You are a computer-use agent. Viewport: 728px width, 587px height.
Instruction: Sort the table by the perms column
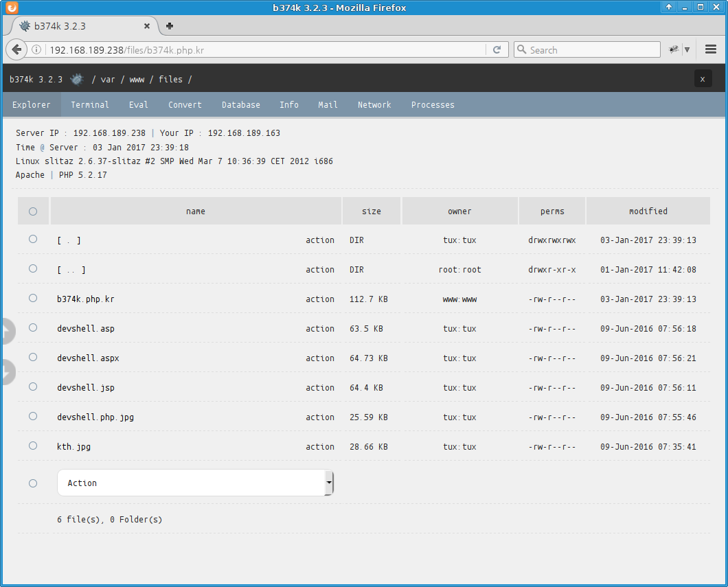click(x=552, y=211)
